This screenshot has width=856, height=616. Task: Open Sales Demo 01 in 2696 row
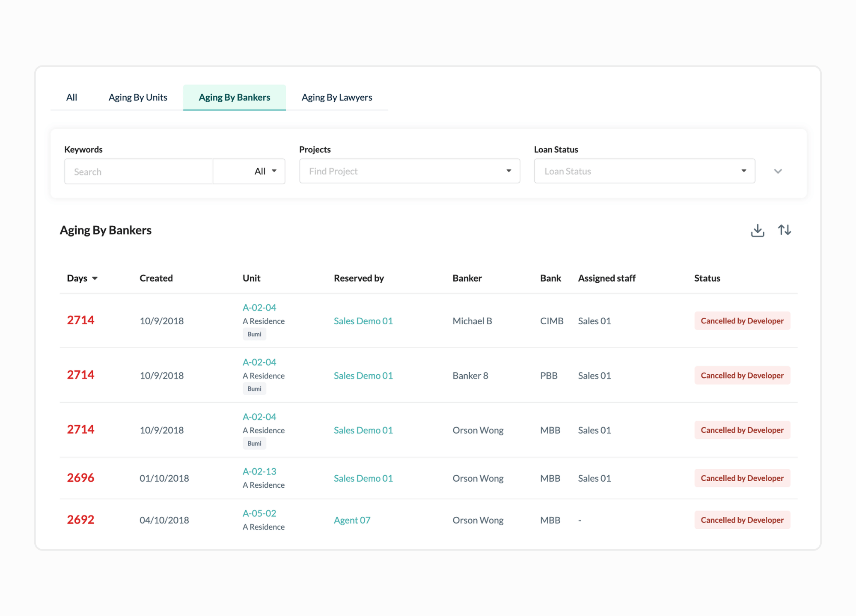[363, 478]
